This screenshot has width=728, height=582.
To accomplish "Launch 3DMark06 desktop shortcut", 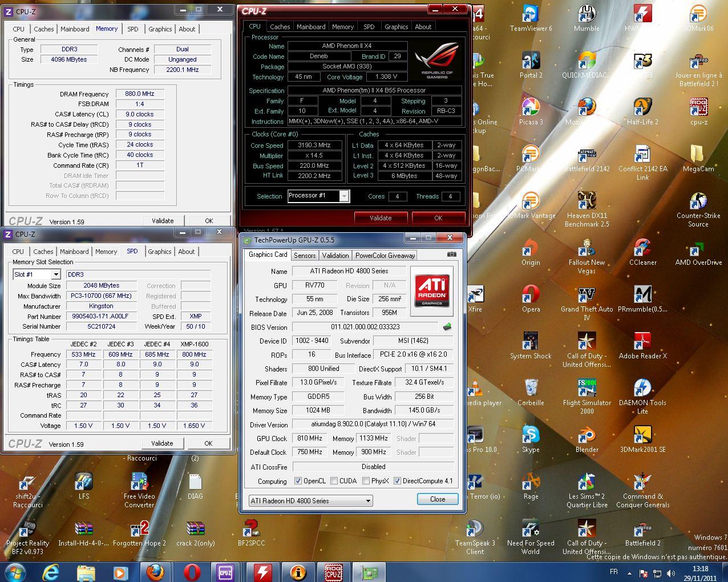I will [x=698, y=19].
